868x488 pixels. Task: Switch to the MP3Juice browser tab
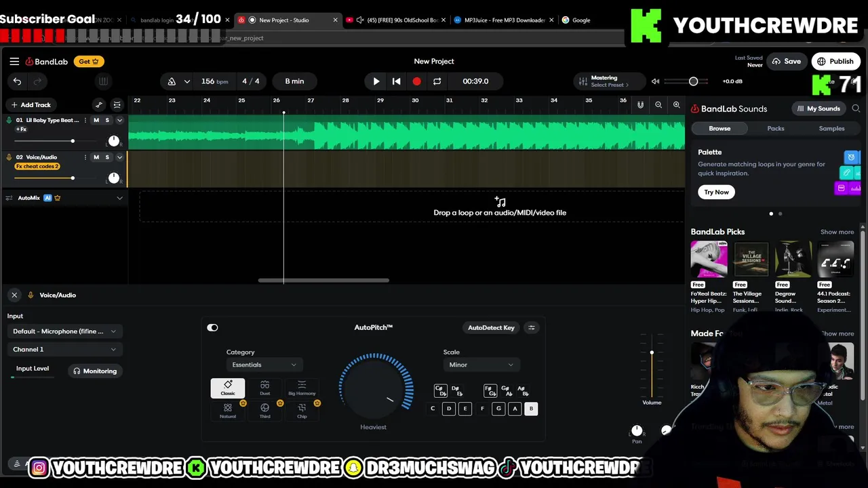click(x=505, y=20)
